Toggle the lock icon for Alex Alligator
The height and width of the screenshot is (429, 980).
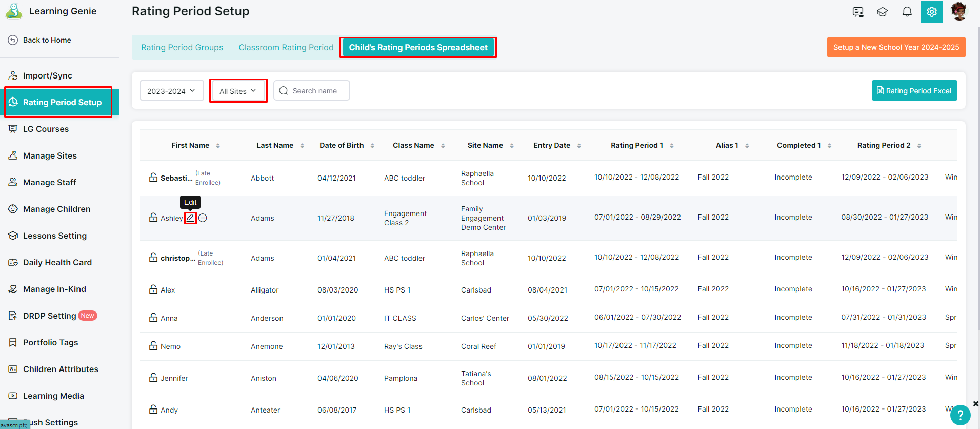[x=153, y=289]
